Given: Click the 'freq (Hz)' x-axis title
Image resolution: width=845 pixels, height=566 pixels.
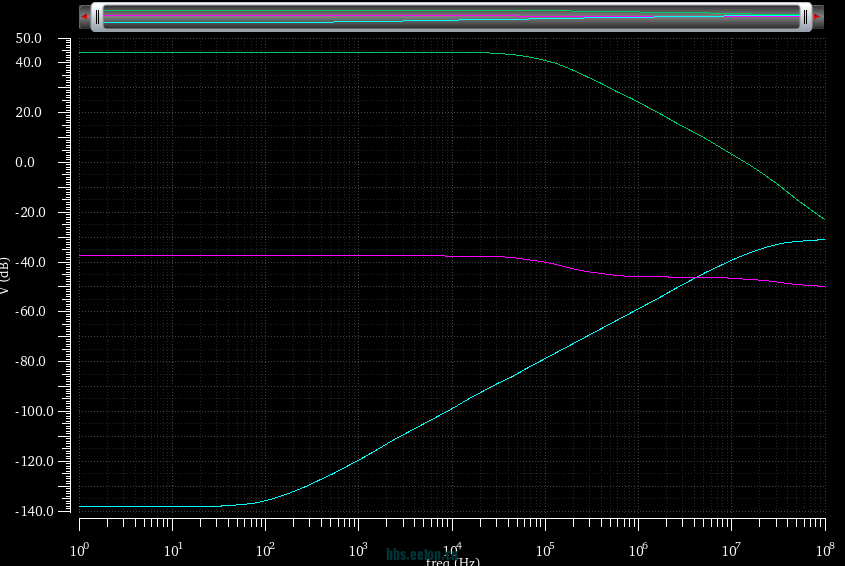Looking at the screenshot, I should point(453,562).
